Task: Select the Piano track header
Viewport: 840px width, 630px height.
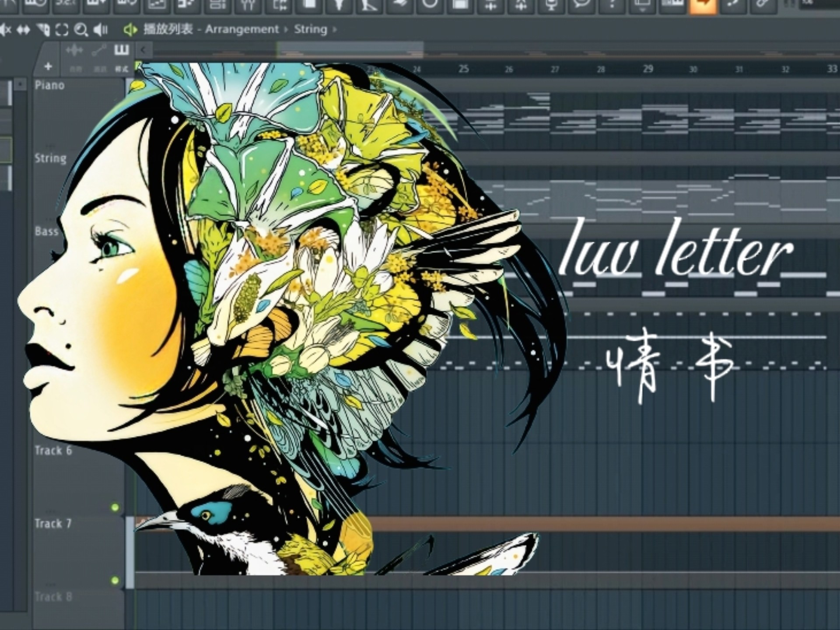Action: click(79, 114)
